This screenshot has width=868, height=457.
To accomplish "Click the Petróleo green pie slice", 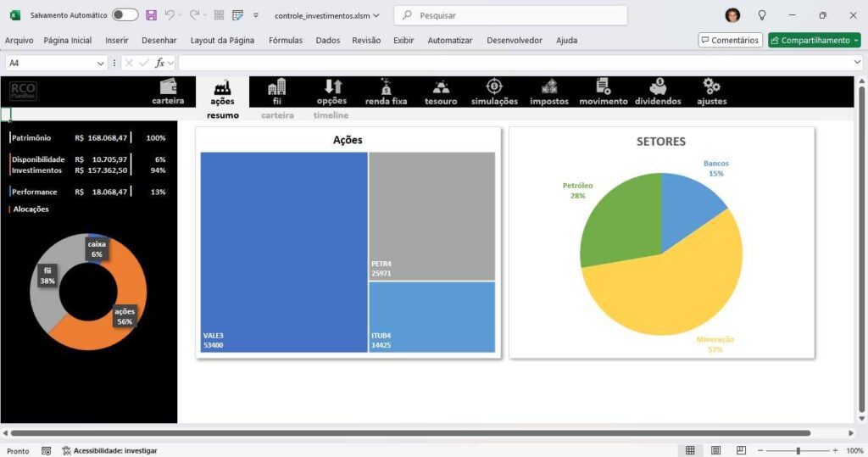I will click(623, 221).
